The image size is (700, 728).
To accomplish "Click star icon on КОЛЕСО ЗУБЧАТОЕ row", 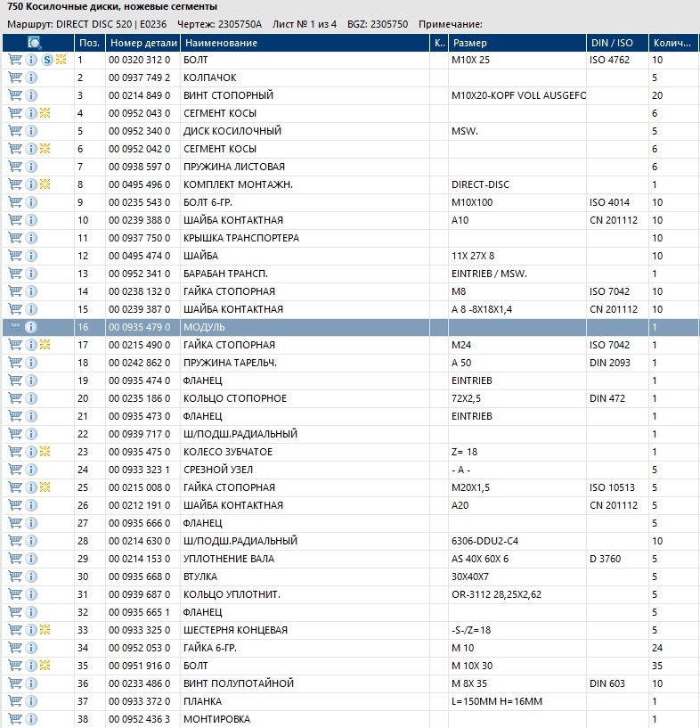I will 45,451.
